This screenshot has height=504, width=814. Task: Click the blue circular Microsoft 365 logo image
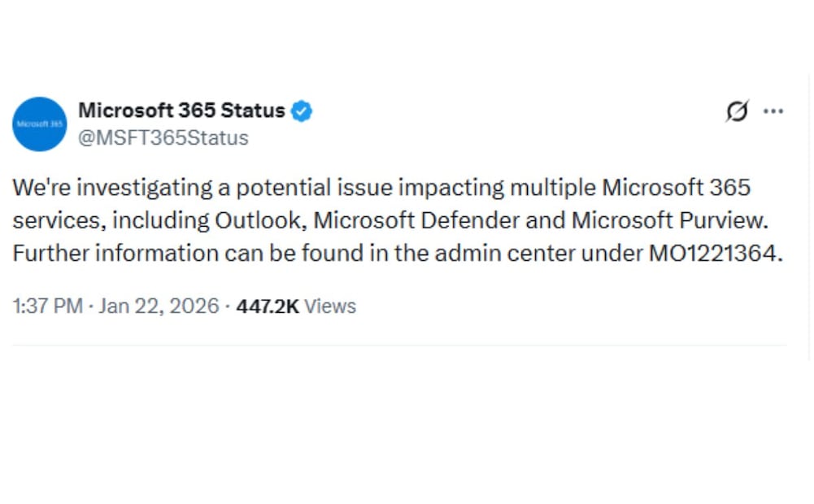[x=39, y=124]
